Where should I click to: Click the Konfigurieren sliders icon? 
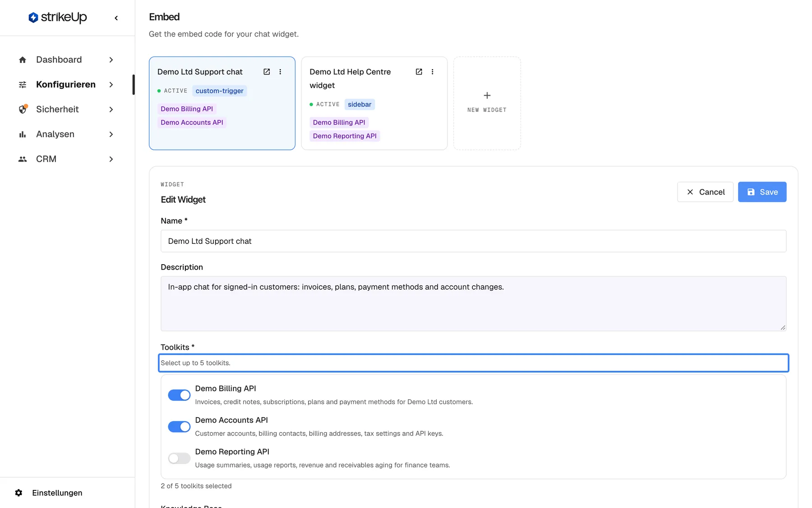coord(23,84)
